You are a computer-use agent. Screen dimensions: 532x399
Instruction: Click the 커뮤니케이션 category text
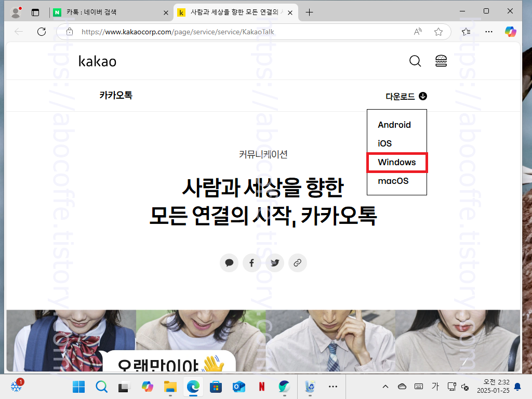(x=263, y=155)
